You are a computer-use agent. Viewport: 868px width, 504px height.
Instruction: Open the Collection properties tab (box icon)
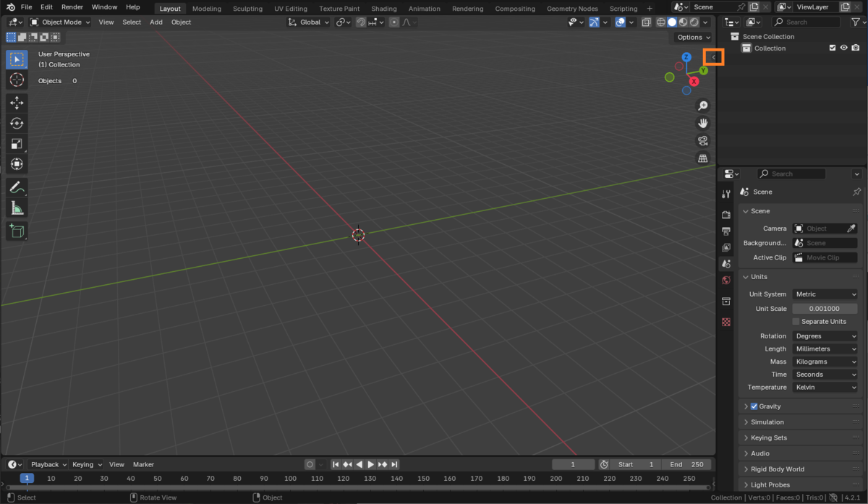coord(726,302)
